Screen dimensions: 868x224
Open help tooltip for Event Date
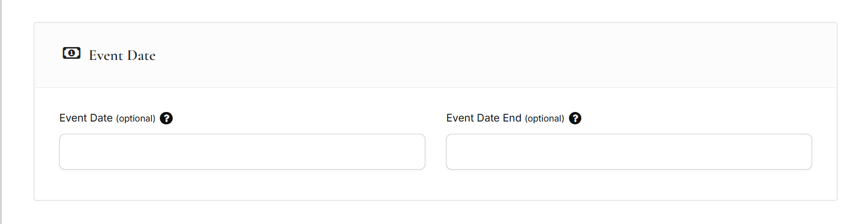click(x=166, y=119)
